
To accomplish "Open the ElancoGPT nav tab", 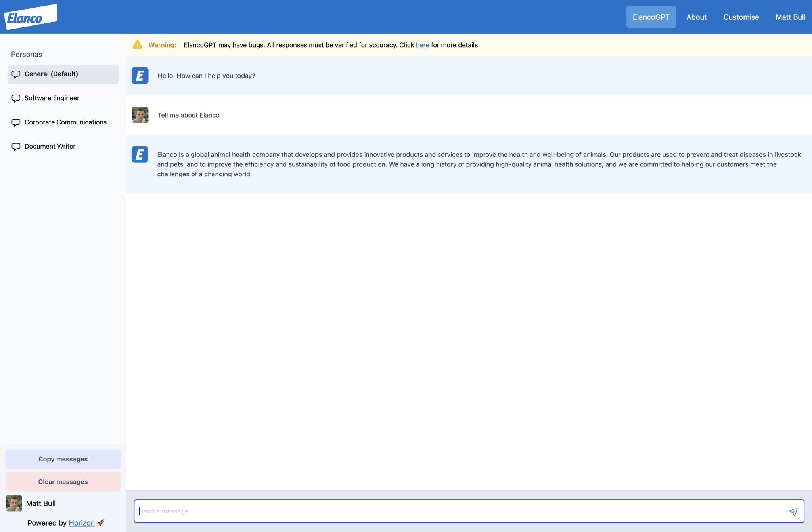I will [651, 17].
